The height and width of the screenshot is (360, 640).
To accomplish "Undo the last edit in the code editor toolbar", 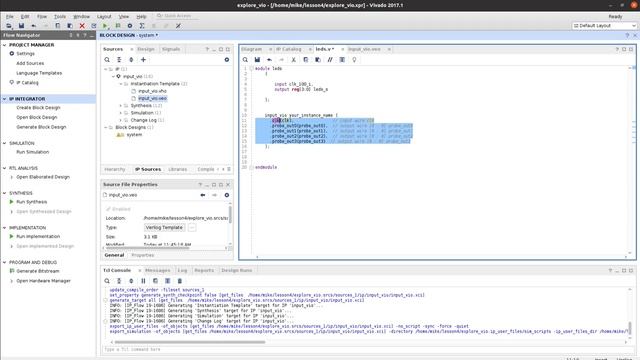I will pos(269,60).
